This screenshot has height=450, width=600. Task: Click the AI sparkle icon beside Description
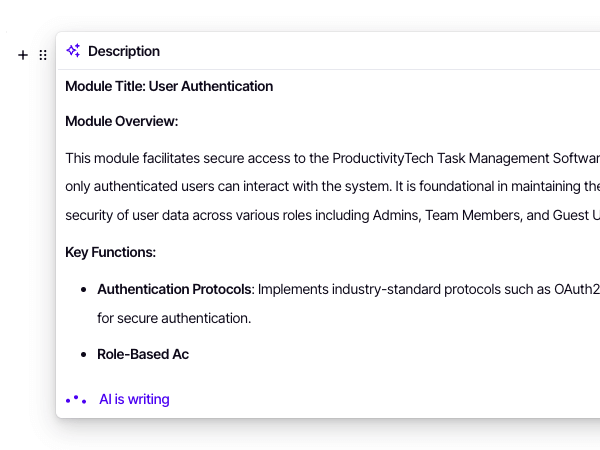[x=73, y=51]
